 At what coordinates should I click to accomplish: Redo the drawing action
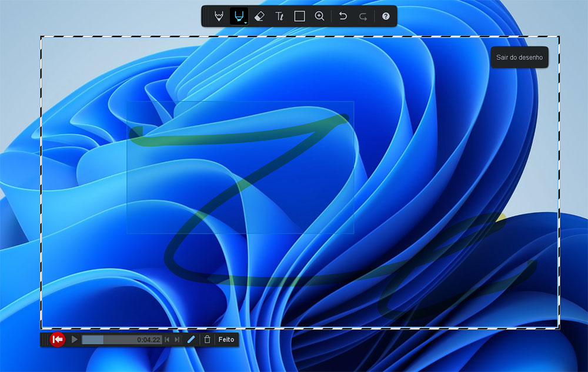pyautogui.click(x=363, y=16)
